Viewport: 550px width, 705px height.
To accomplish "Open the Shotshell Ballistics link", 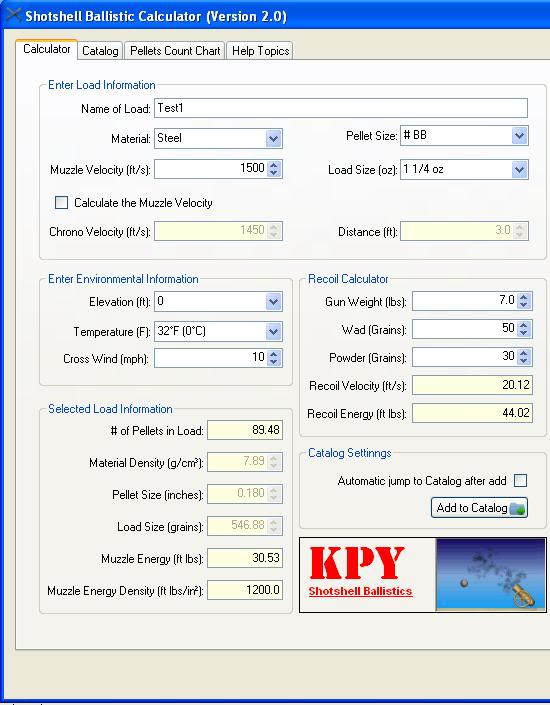I will pyautogui.click(x=360, y=591).
